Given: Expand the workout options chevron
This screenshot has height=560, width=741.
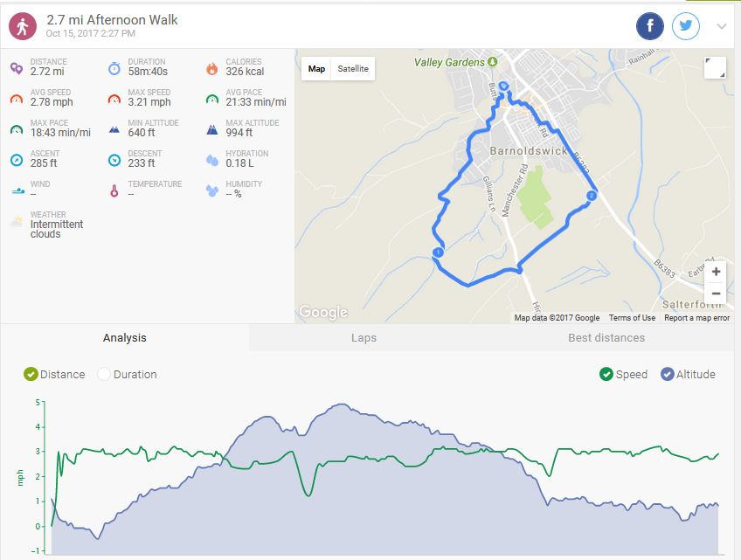Looking at the screenshot, I should pos(722,26).
